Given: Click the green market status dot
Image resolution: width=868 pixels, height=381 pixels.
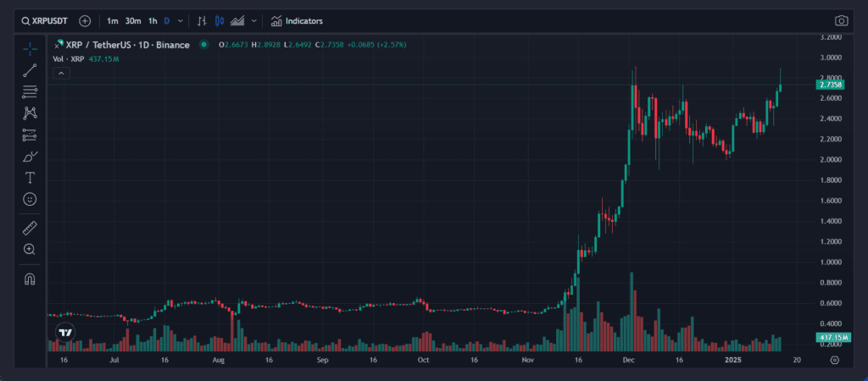Looking at the screenshot, I should (204, 45).
